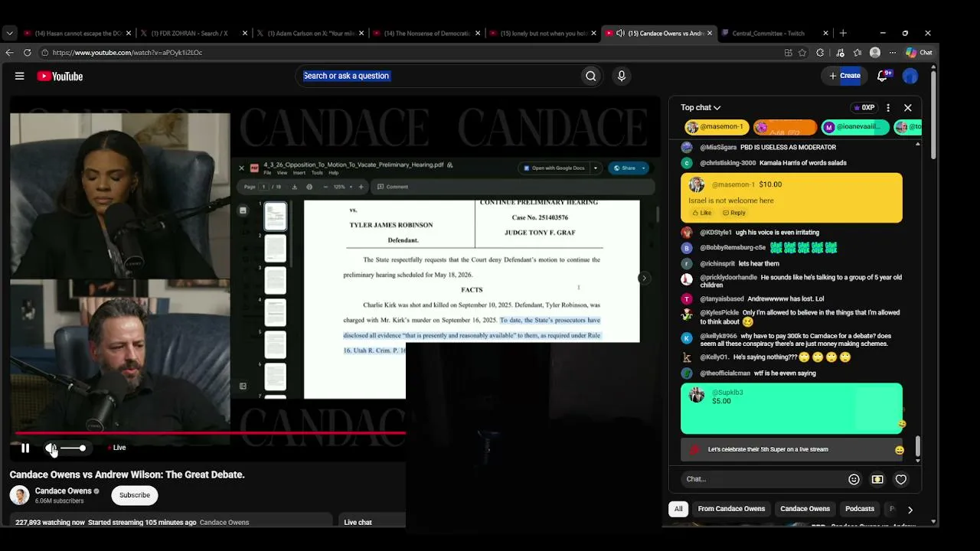Open the YouTube guide hamburger menu
This screenshot has width=980, height=551.
20,76
